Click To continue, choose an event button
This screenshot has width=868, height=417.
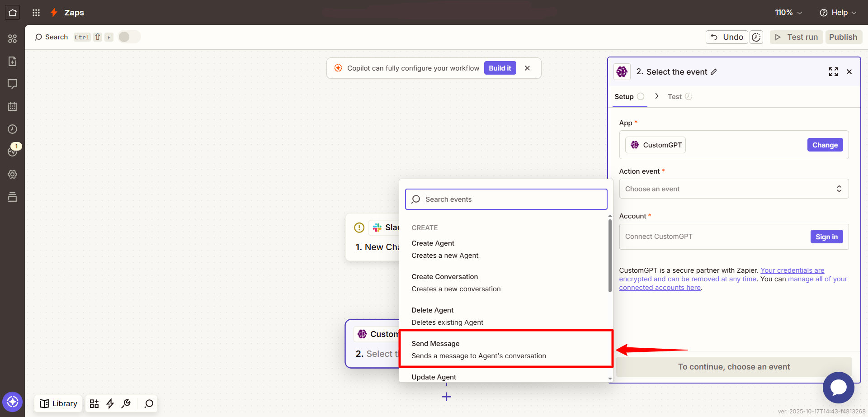tap(734, 367)
